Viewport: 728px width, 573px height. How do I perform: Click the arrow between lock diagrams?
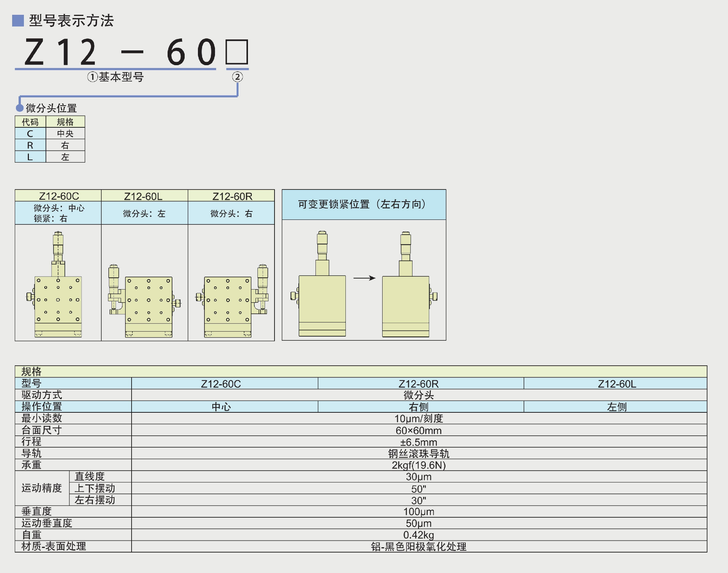coord(364,278)
